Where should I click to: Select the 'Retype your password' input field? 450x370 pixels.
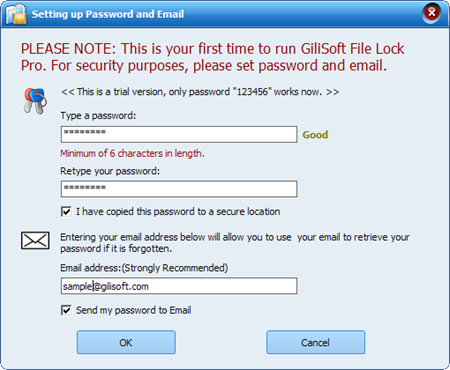(179, 189)
